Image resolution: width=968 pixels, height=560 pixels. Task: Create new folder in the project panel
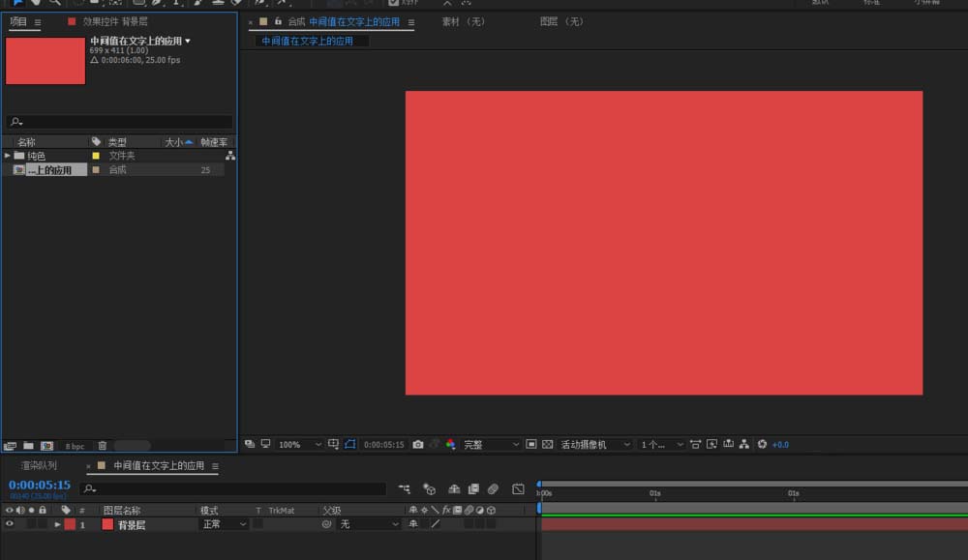(28, 446)
